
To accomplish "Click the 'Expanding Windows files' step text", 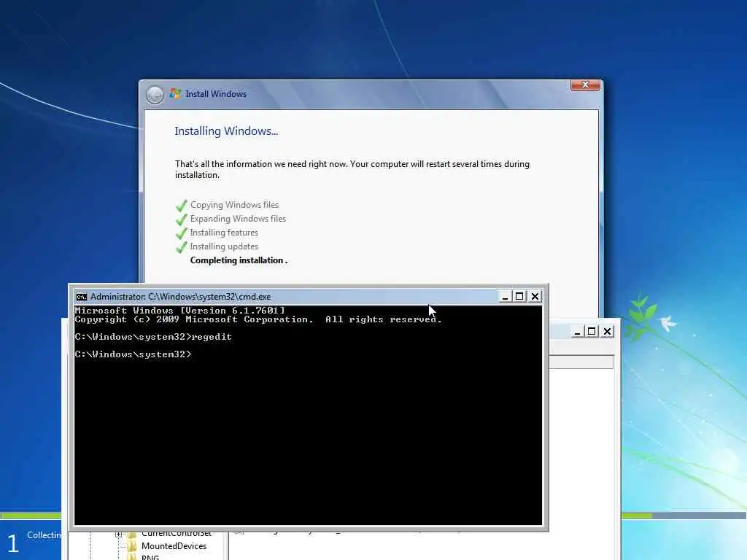I will (x=238, y=219).
